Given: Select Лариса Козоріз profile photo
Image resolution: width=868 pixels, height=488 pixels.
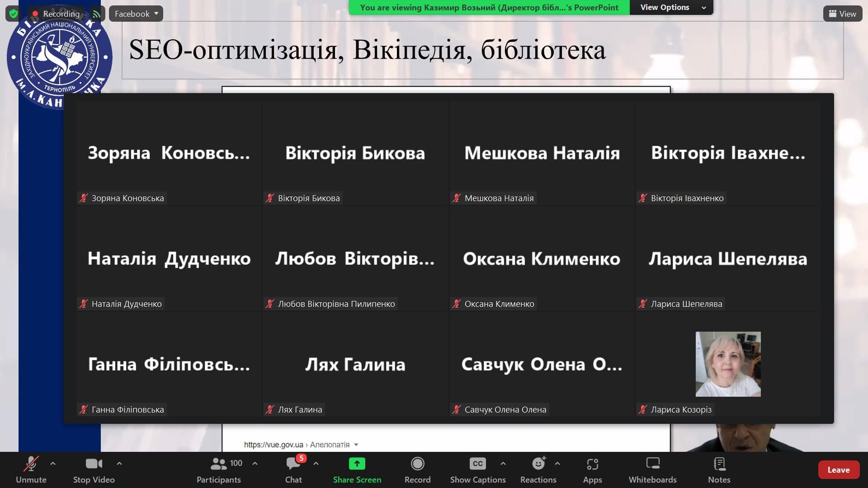Looking at the screenshot, I should [728, 364].
